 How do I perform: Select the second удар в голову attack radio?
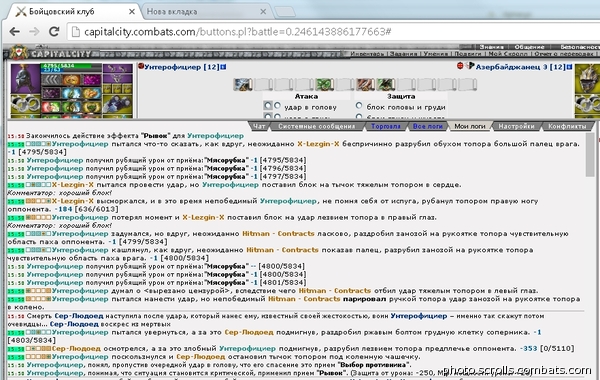pyautogui.click(x=277, y=105)
